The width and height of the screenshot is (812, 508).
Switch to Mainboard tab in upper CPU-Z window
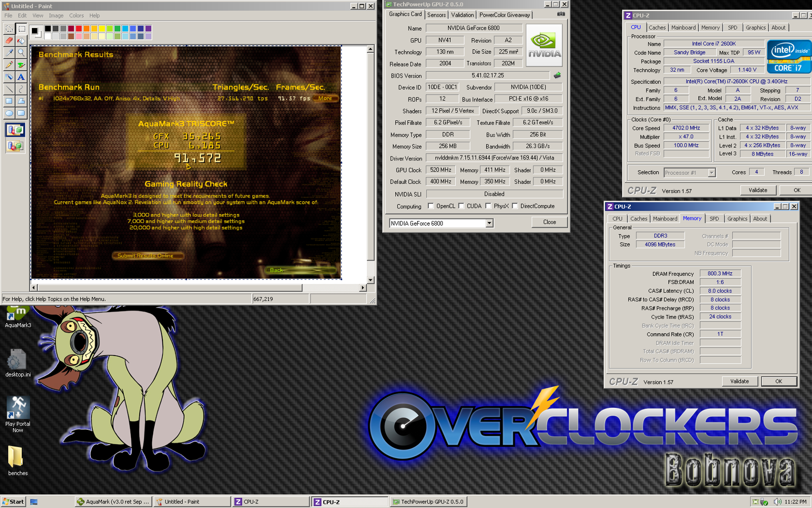pyautogui.click(x=684, y=27)
